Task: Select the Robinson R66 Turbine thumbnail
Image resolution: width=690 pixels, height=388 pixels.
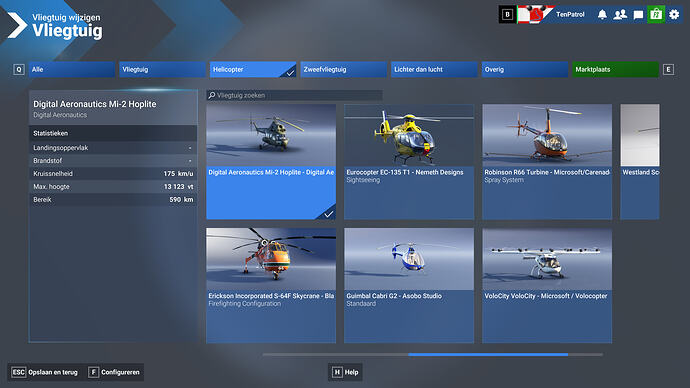Action: click(x=547, y=135)
